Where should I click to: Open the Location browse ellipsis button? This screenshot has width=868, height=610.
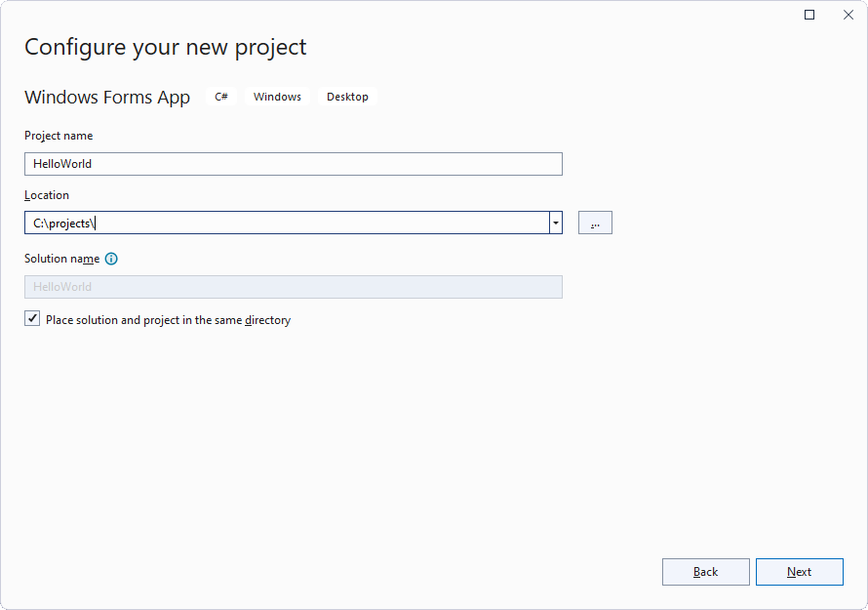click(x=595, y=223)
